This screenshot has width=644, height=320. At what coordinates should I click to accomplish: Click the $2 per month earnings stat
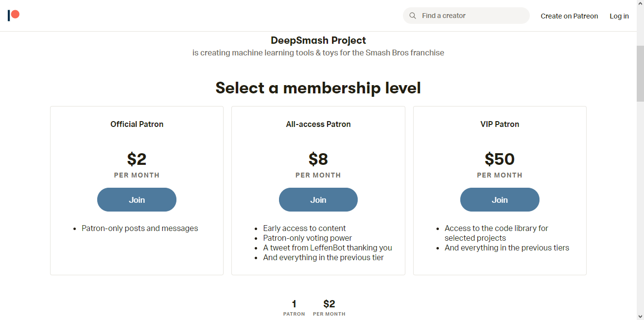point(329,308)
